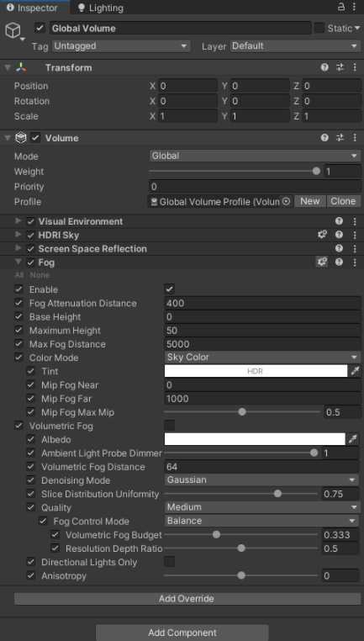Viewport: 364px width, 641px height.
Task: Click the Priority input field
Action: pyautogui.click(x=255, y=187)
